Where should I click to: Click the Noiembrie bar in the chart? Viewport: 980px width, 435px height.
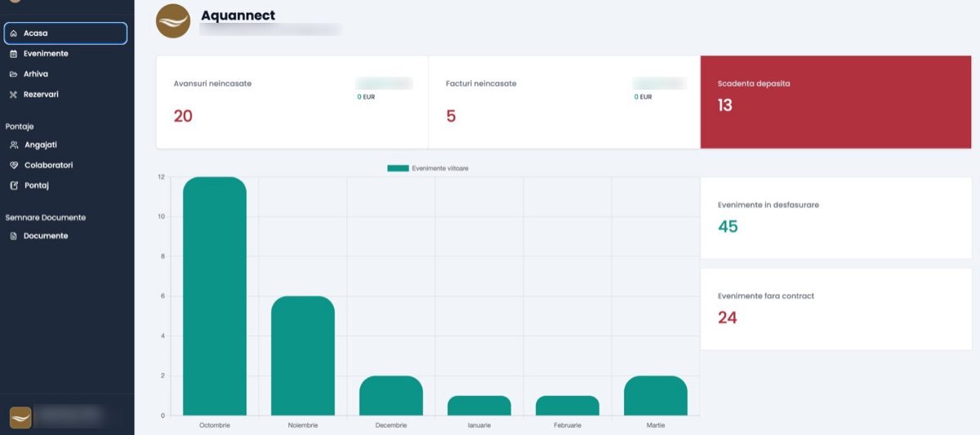303,356
